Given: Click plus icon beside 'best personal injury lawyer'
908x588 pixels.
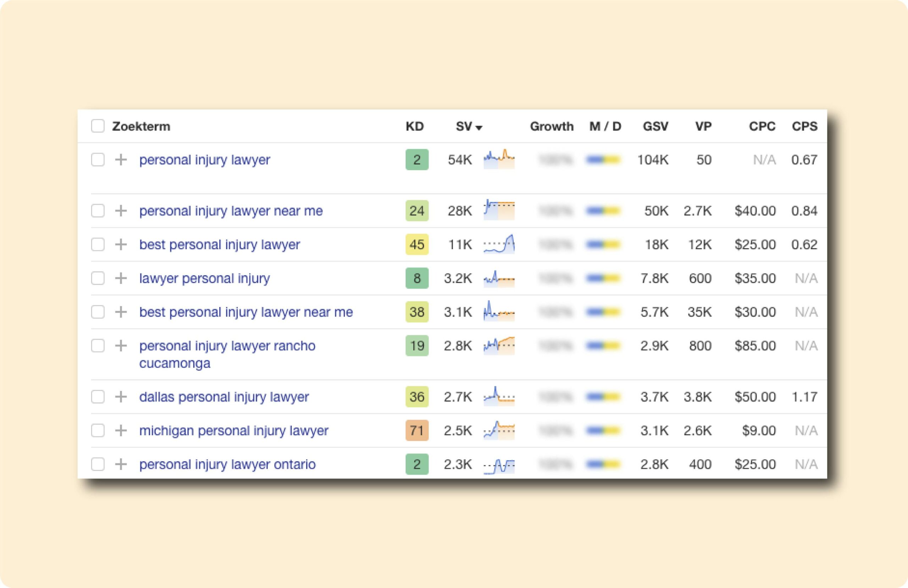Looking at the screenshot, I should click(x=121, y=245).
